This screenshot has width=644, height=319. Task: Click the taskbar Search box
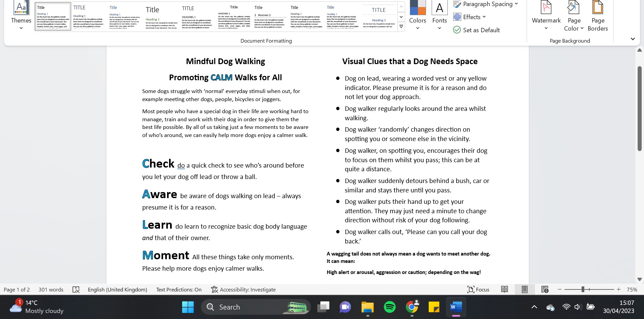(256, 307)
